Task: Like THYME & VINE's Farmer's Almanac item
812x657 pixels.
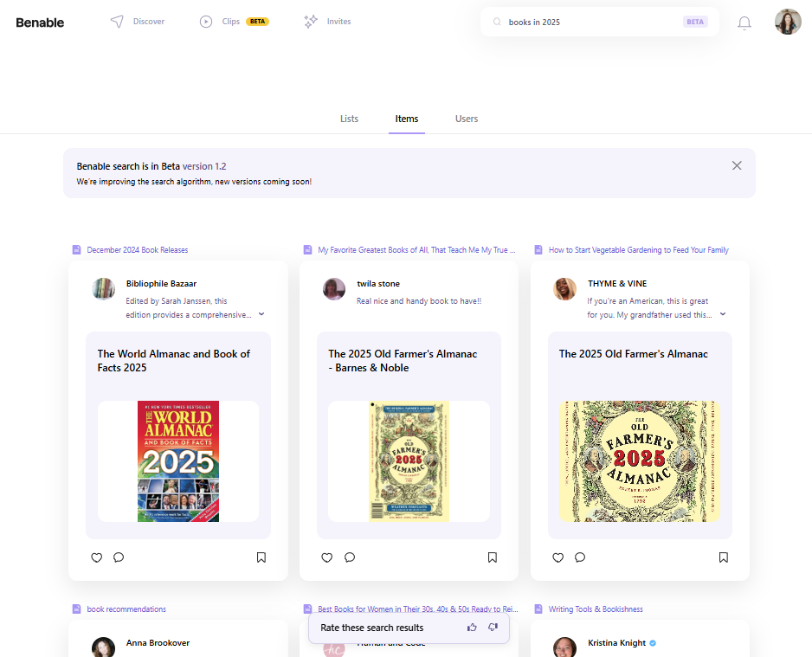Action: tap(557, 557)
